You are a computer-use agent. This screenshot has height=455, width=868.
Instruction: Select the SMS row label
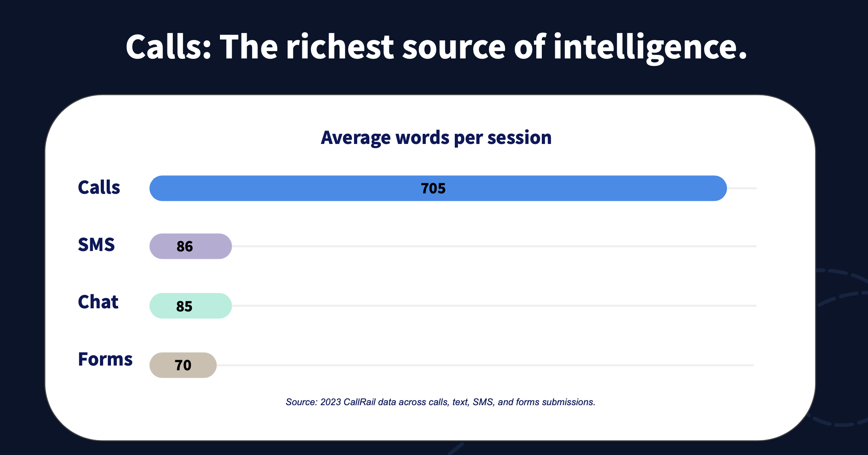pos(96,245)
